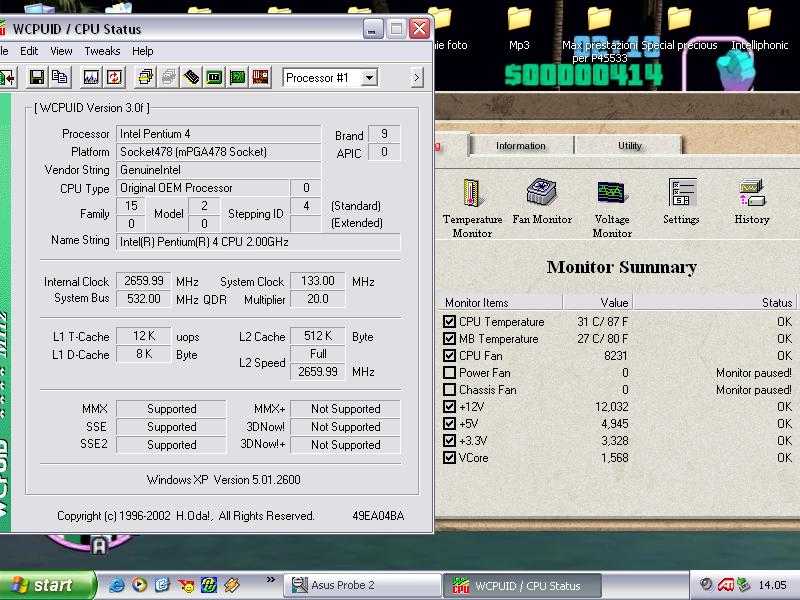Click the ATI icon in system tray
The width and height of the screenshot is (800, 600).
click(726, 585)
